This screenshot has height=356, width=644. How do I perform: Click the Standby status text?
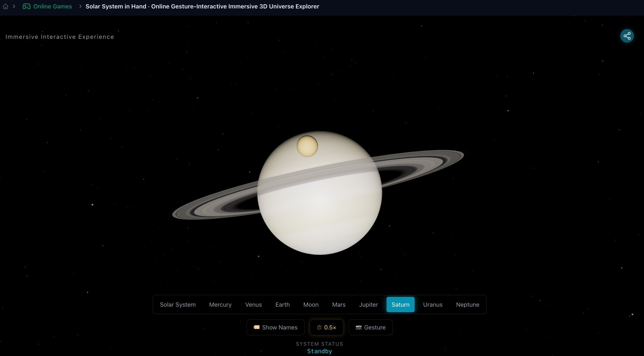[x=319, y=351]
